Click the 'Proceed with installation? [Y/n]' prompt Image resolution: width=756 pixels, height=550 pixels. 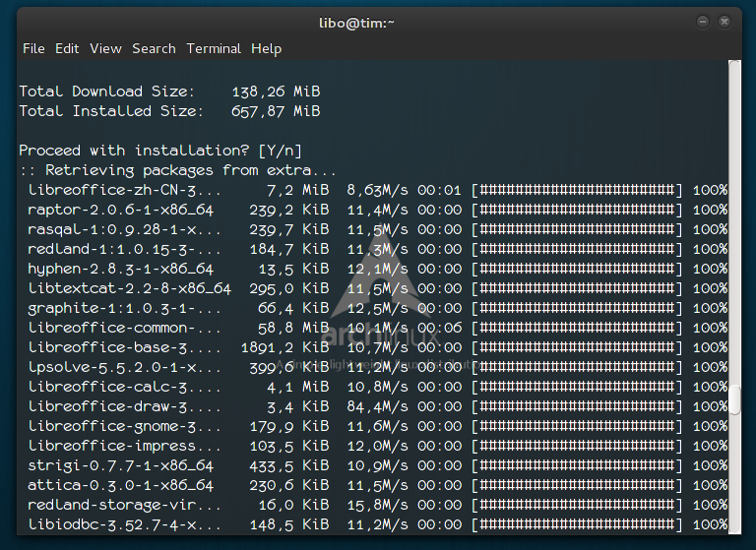pyautogui.click(x=160, y=151)
